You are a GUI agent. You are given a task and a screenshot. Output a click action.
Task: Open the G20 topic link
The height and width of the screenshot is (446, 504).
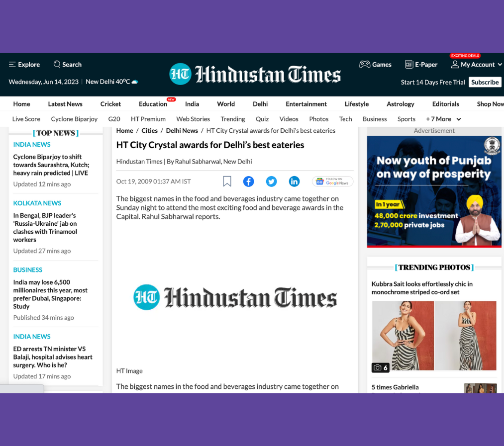tap(114, 119)
